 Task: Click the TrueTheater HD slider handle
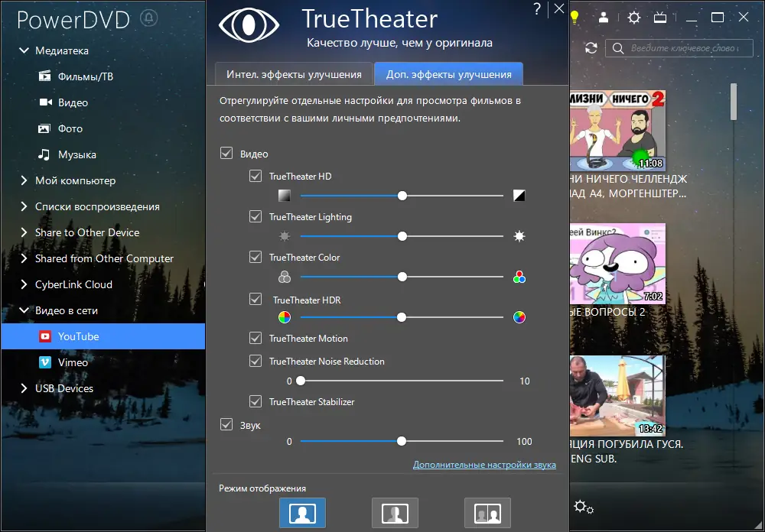click(402, 196)
